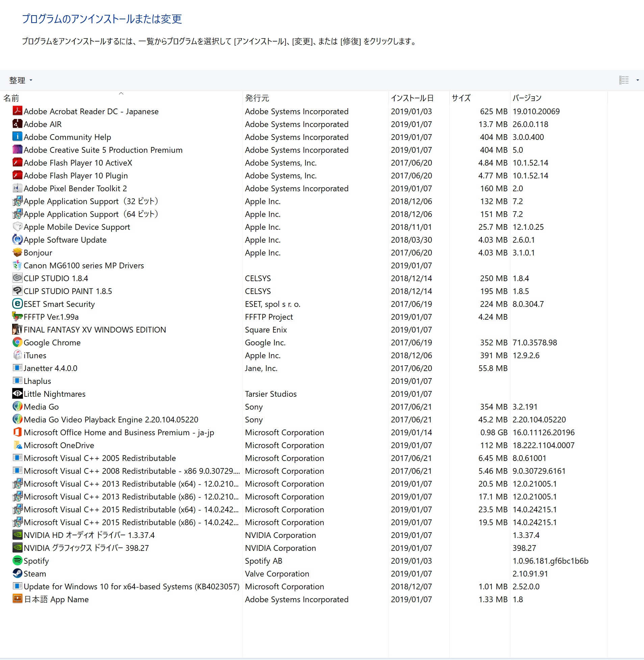The image size is (644, 660).
Task: Select Microsoft Visual C++ 2013 Redistributable (x64)
Action: [x=304, y=484]
